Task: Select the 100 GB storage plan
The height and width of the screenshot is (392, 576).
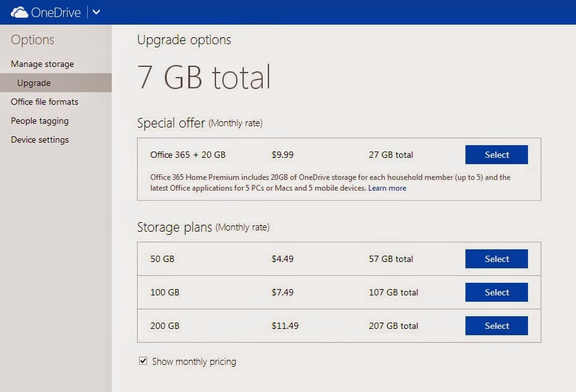Action: click(496, 292)
